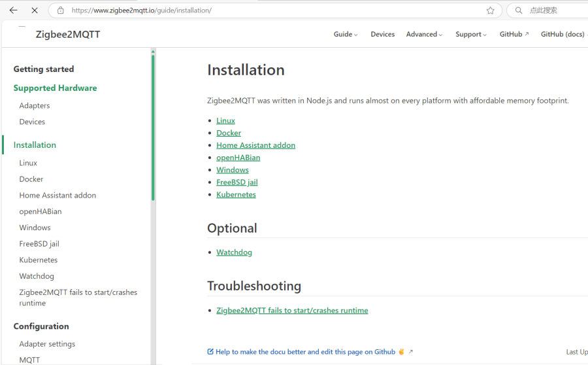Open the edit this page on Github link
This screenshot has height=365, width=588.
pyautogui.click(x=305, y=352)
